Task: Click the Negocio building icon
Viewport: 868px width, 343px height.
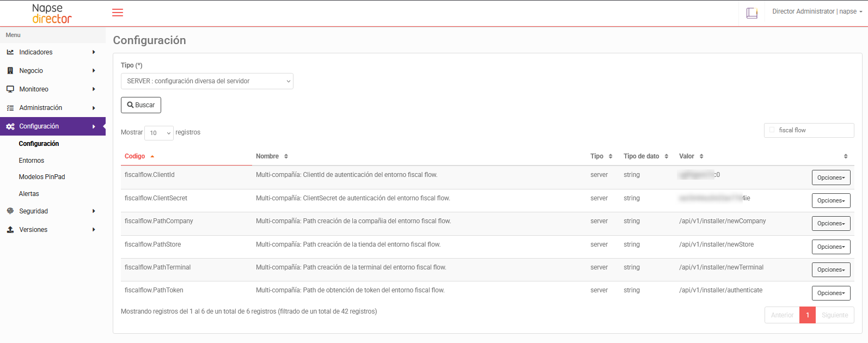Action: click(10, 71)
